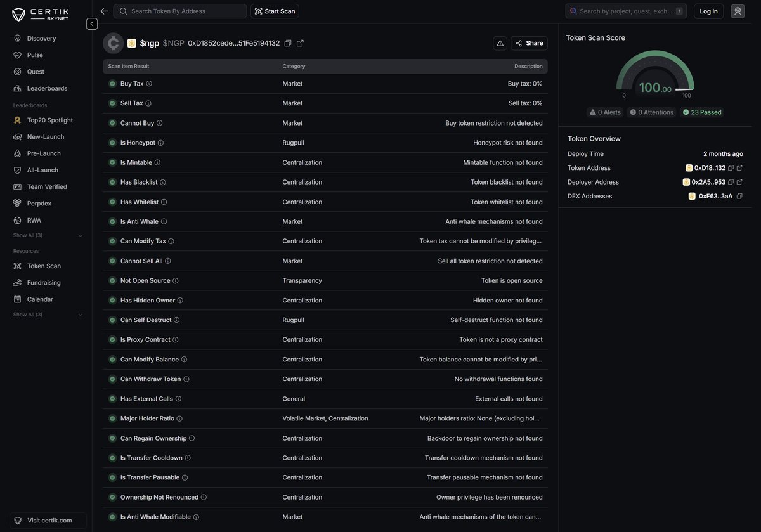
Task: Open the Quest menu item
Action: (x=36, y=72)
